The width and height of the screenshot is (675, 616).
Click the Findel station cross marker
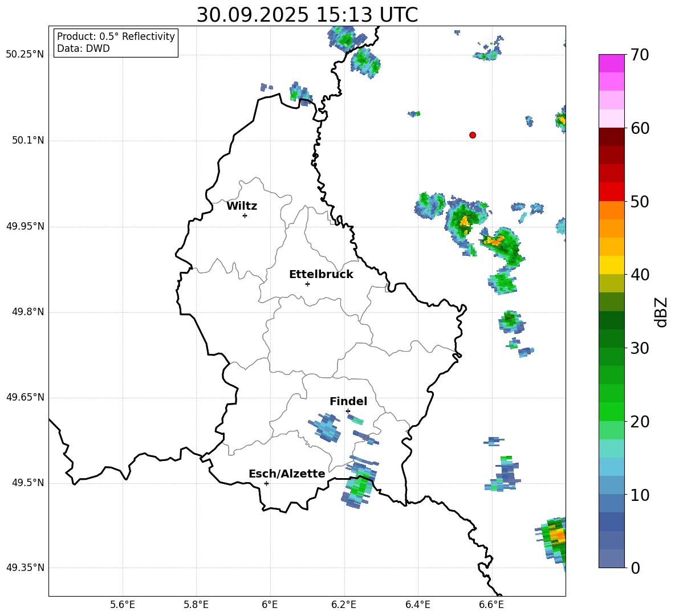348,411
